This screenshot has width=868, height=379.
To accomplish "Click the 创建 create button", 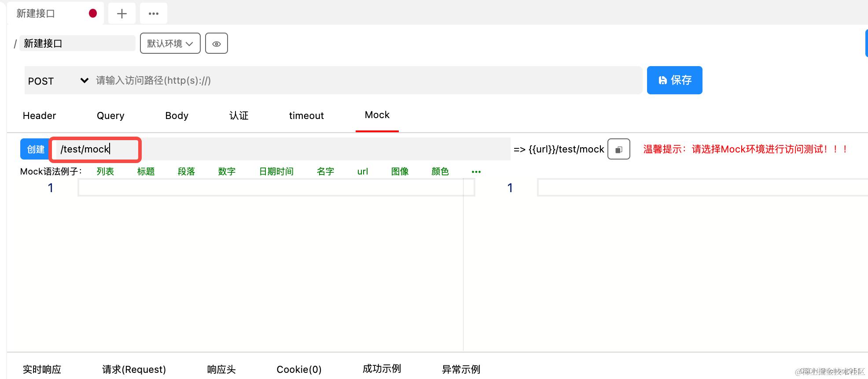I will click(36, 149).
